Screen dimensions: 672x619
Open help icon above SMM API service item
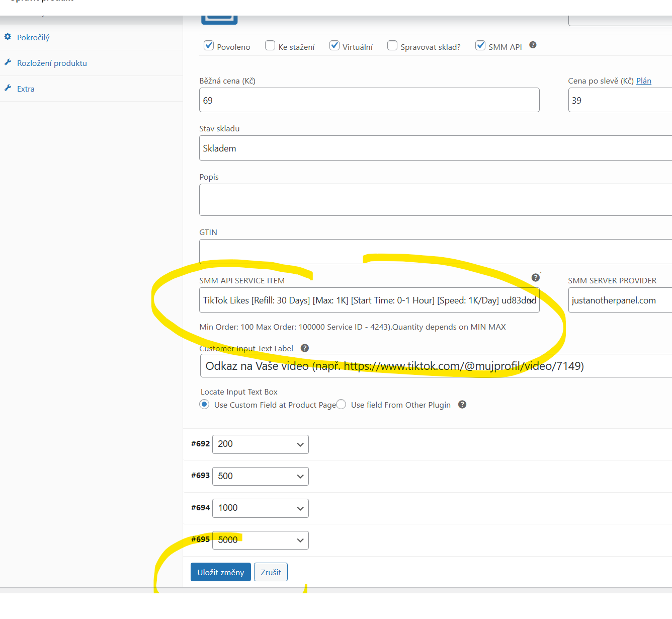(x=536, y=278)
